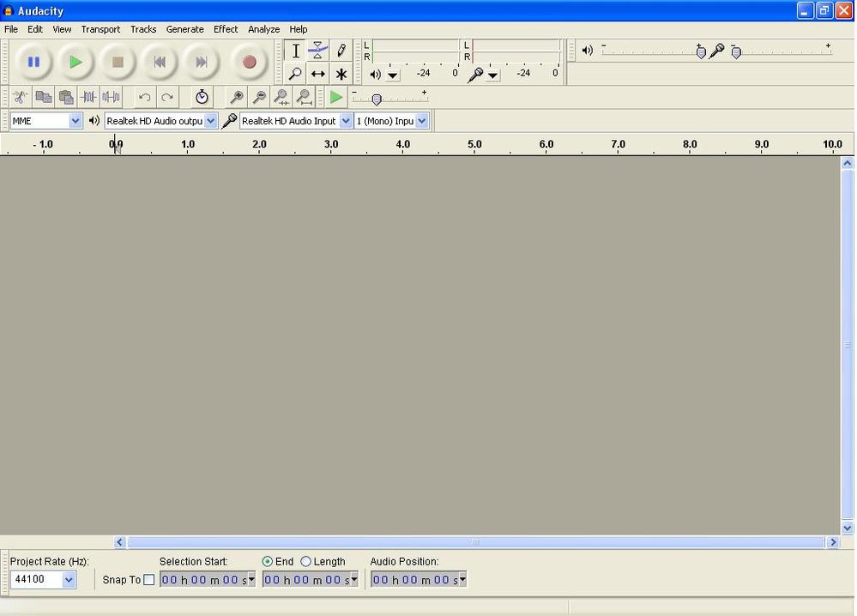This screenshot has height=616, width=857.
Task: Click the Selection Start time field
Action: click(207, 579)
